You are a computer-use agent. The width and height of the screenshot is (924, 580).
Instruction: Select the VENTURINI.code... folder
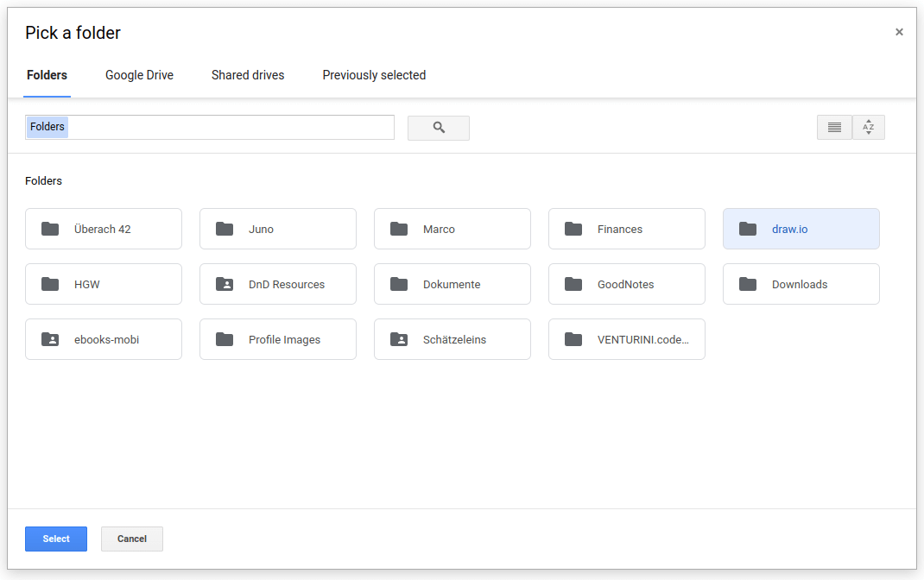pyautogui.click(x=627, y=340)
